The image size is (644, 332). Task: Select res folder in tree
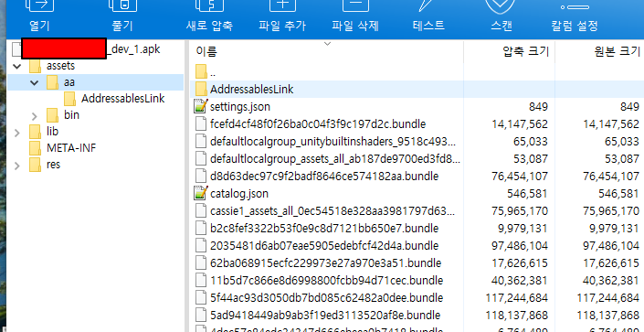point(53,165)
